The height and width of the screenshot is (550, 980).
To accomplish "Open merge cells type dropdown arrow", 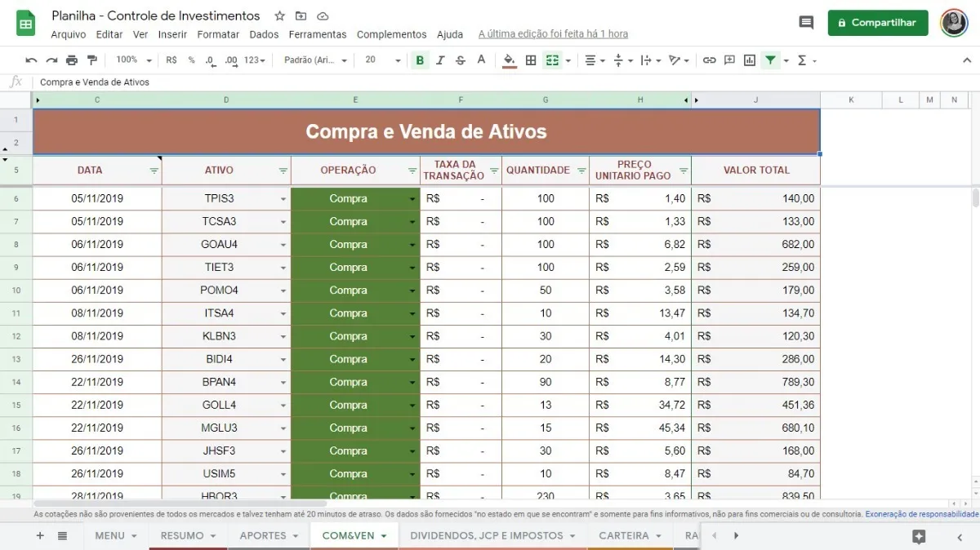I will coord(568,60).
